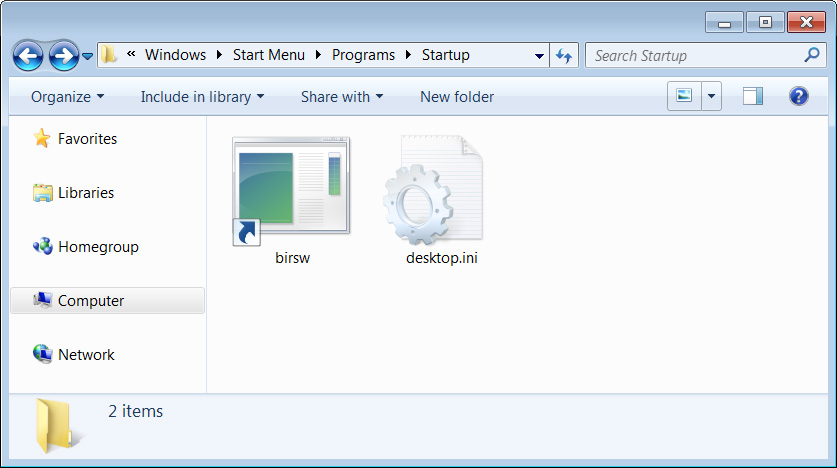Image resolution: width=837 pixels, height=468 pixels.
Task: Go back with the Back arrow button
Action: tap(28, 55)
